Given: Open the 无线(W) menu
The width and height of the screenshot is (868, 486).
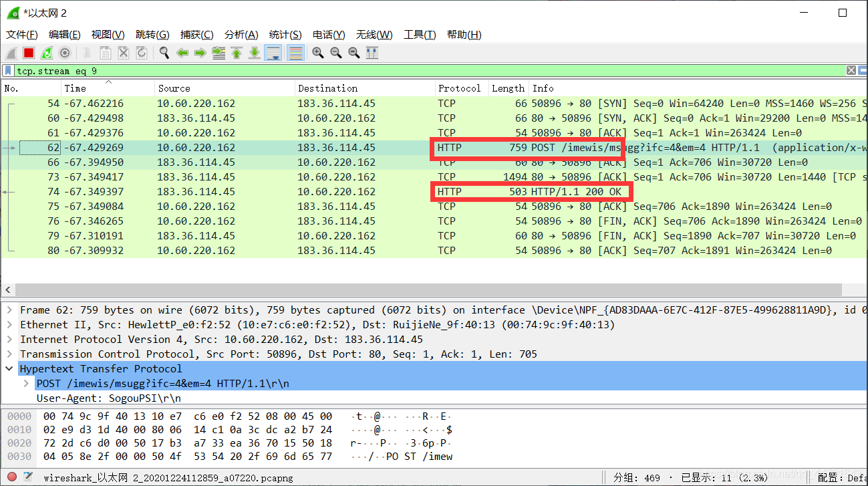Looking at the screenshot, I should coord(375,35).
